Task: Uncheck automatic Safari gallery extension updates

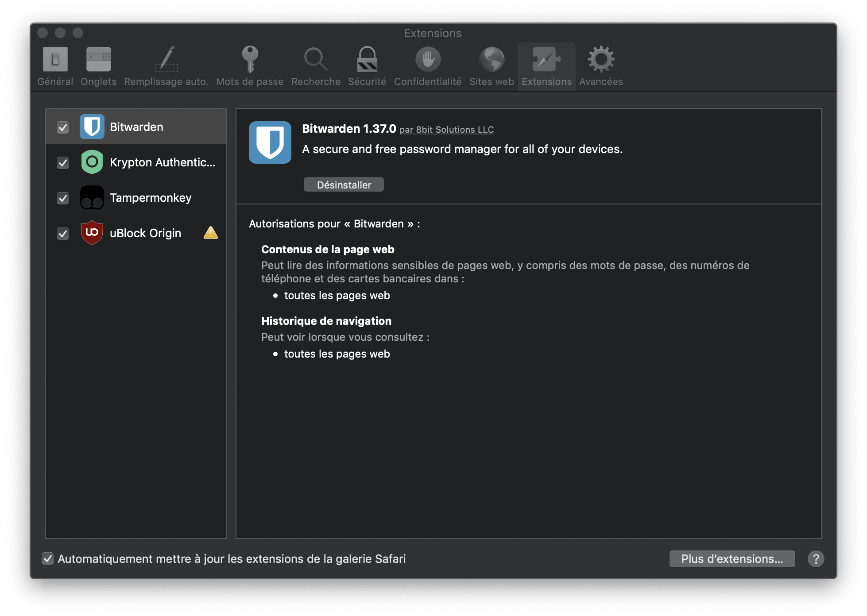Action: click(x=48, y=558)
